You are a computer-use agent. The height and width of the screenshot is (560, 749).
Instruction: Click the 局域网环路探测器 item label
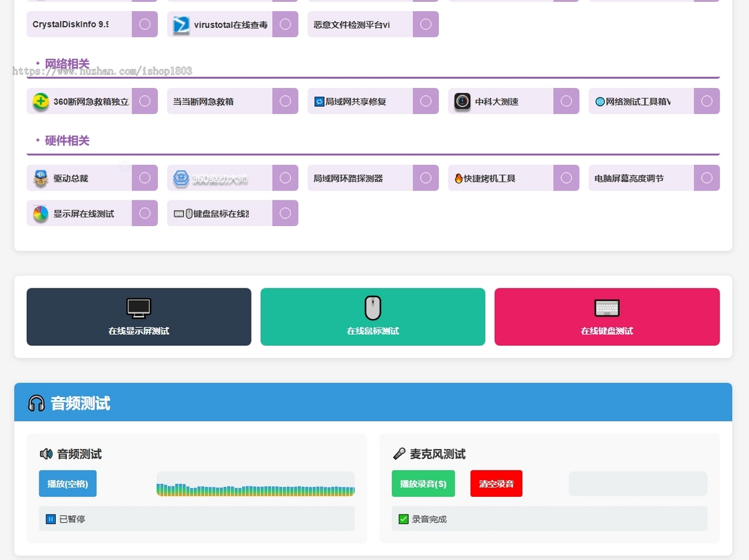[x=348, y=178]
